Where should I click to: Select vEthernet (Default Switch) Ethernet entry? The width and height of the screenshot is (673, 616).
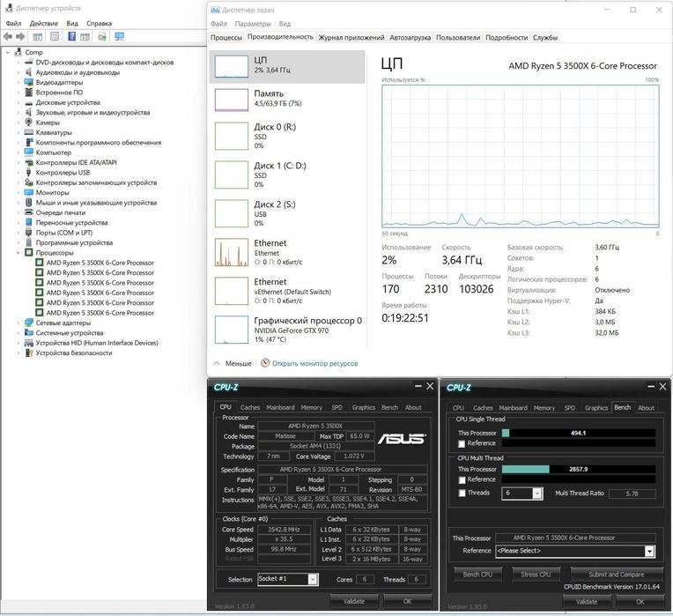click(x=286, y=291)
